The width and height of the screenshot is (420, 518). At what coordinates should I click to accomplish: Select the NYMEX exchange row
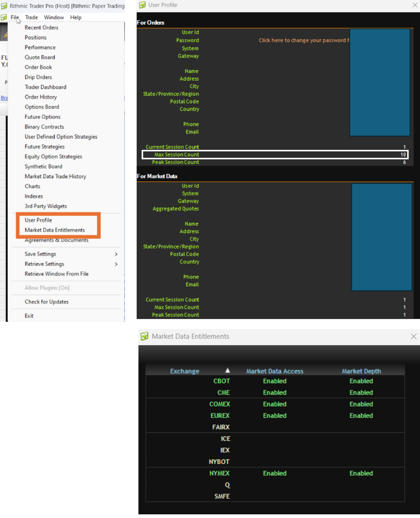click(275, 473)
